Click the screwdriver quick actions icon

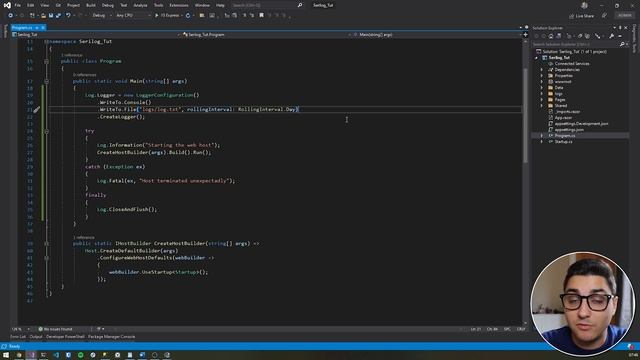click(x=37, y=109)
